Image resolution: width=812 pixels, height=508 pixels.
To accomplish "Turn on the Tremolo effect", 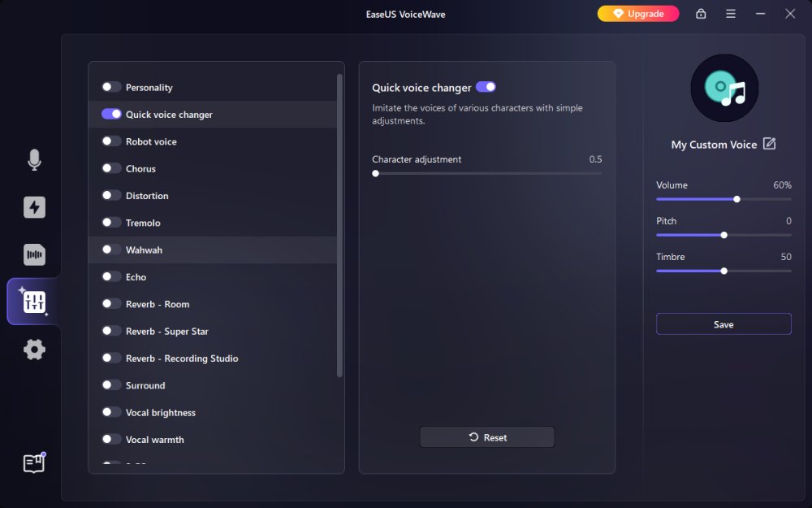I will click(x=111, y=223).
